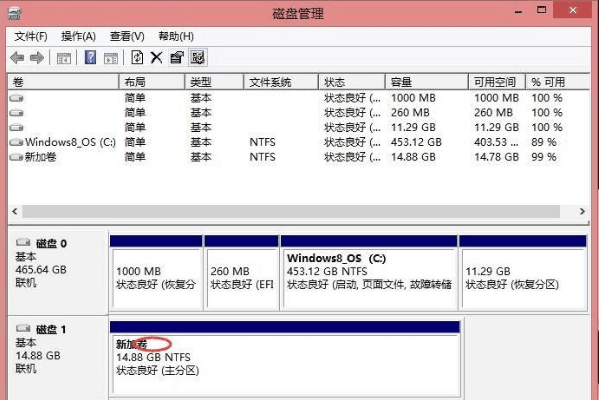Viewport: 600px width, 400px height.
Task: Click the 89 % free cell
Action: click(544, 142)
